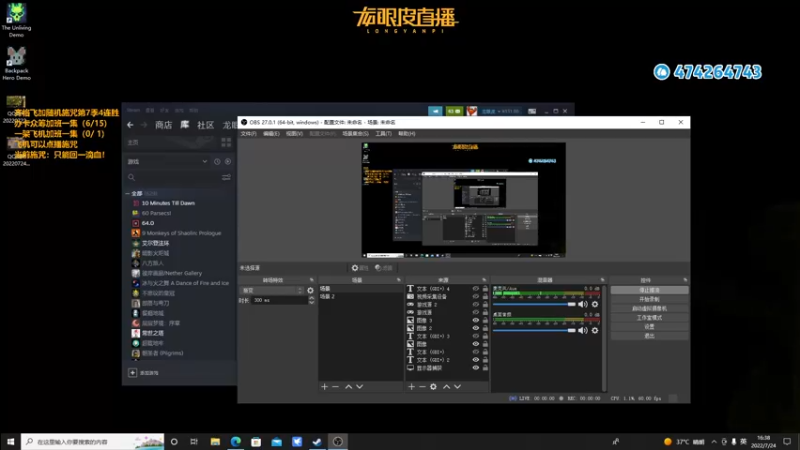
Task: Mute the 桌面音频 speaker icon
Action: pyautogui.click(x=583, y=331)
